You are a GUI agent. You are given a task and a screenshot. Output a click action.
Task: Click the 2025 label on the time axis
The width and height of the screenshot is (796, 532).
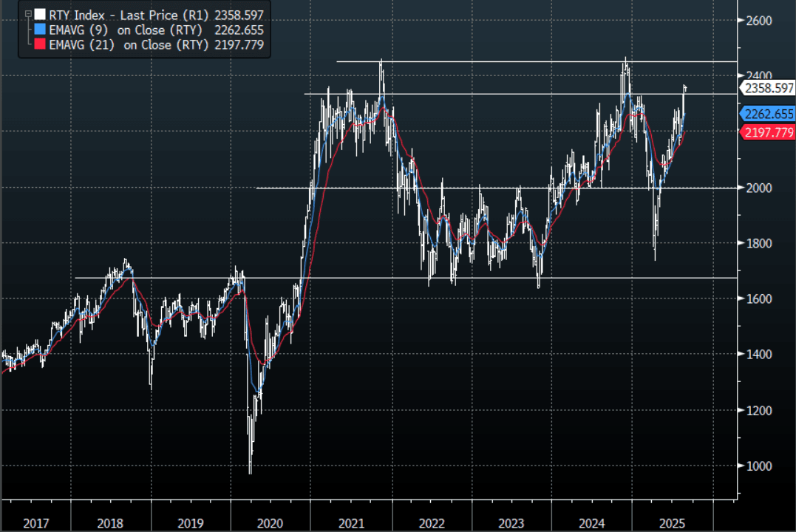(671, 523)
